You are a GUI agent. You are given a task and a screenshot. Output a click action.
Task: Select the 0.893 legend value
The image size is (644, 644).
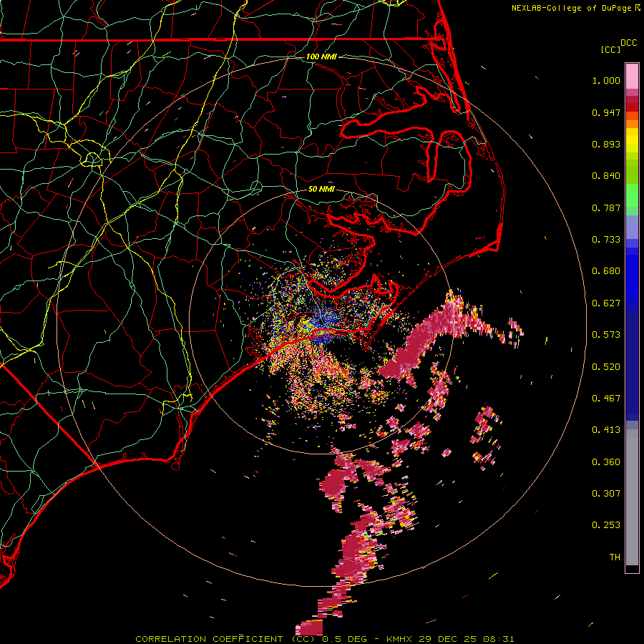[606, 144]
